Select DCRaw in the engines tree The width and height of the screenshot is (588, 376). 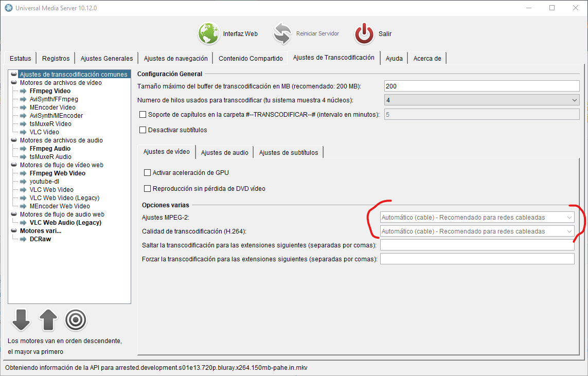point(40,239)
